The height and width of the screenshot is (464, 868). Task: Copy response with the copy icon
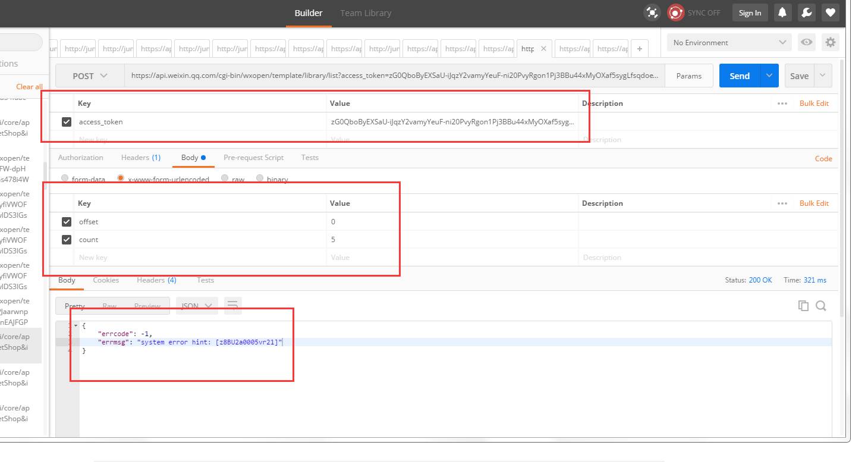(803, 306)
